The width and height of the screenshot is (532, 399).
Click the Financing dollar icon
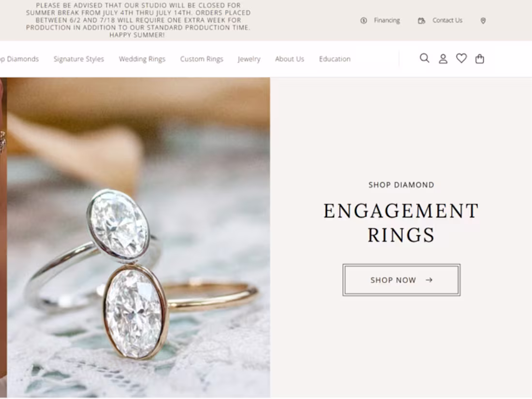[x=363, y=21]
